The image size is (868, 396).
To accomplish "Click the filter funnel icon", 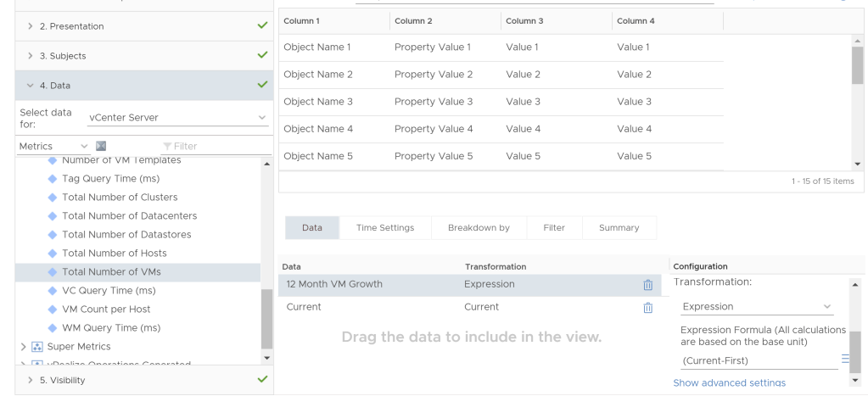I will tap(167, 147).
